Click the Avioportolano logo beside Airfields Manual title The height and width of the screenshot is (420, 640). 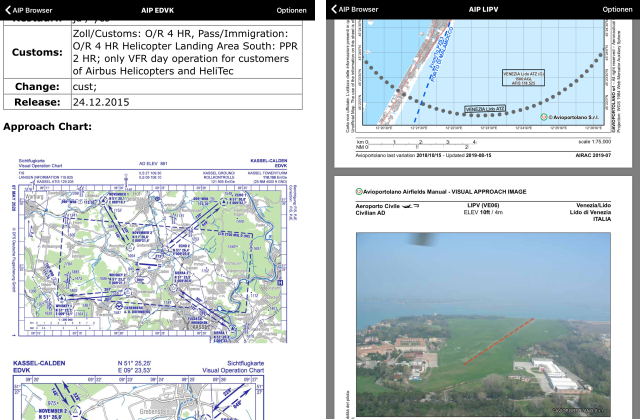click(360, 190)
